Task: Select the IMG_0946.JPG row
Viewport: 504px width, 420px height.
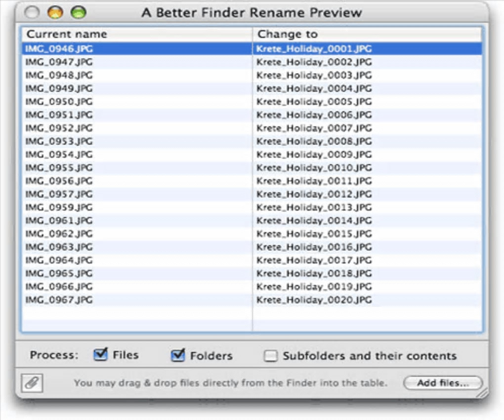Action: click(252, 49)
